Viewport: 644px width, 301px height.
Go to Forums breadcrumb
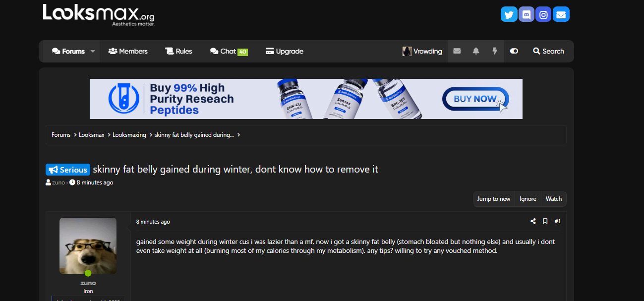pos(61,135)
